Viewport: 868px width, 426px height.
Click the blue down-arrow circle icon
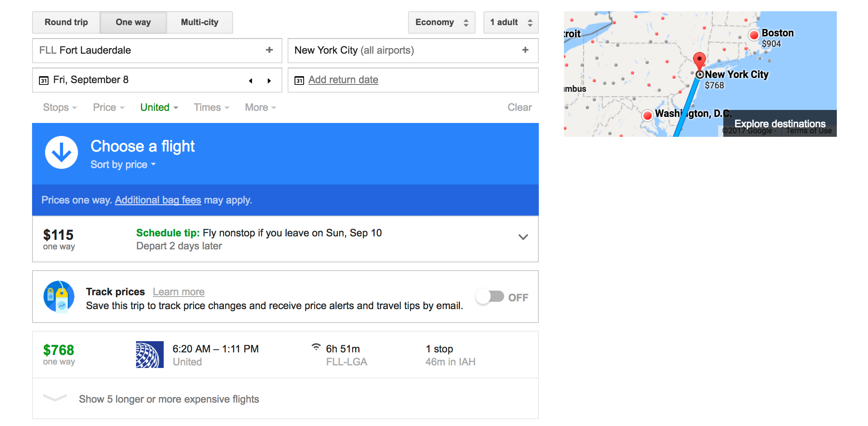coord(62,152)
